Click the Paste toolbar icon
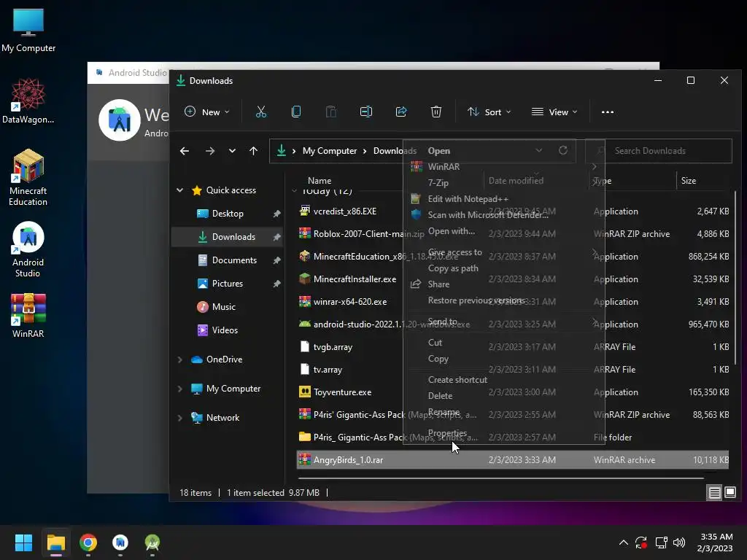Image resolution: width=747 pixels, height=560 pixels. tap(331, 112)
